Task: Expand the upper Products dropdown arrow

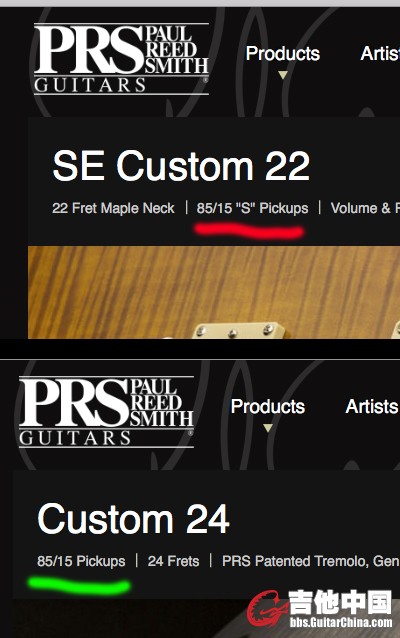Action: click(x=283, y=75)
